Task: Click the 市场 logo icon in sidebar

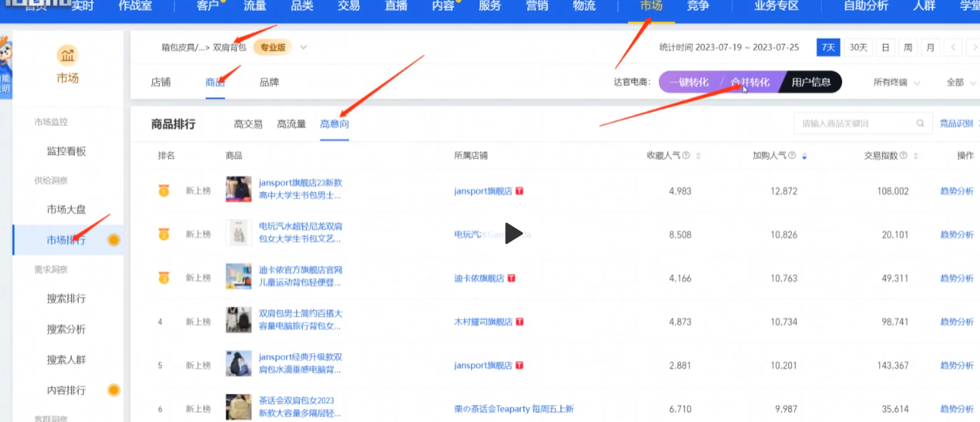Action: [67, 55]
